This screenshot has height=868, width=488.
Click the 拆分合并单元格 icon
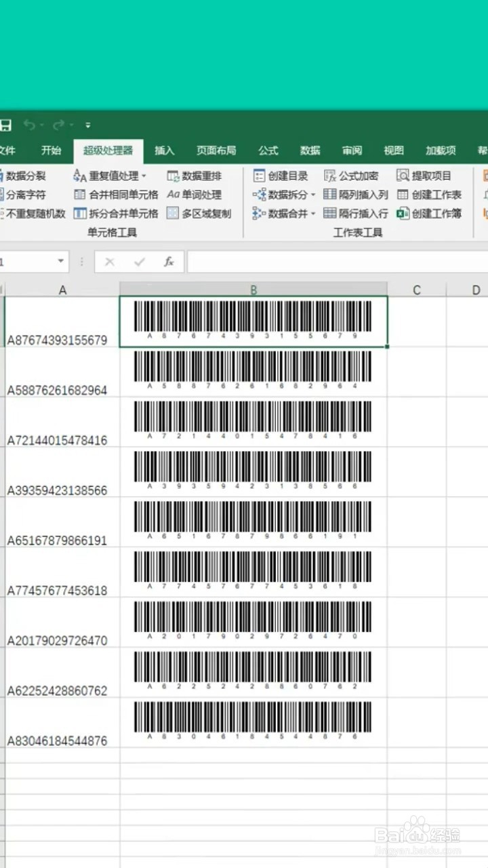80,214
